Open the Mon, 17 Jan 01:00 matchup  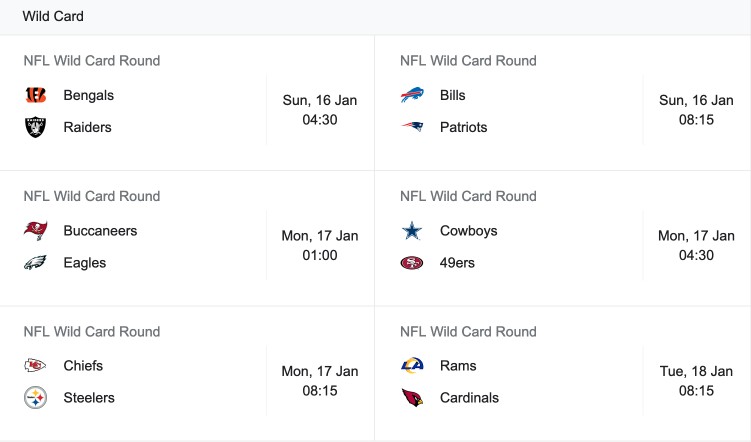[187, 238]
